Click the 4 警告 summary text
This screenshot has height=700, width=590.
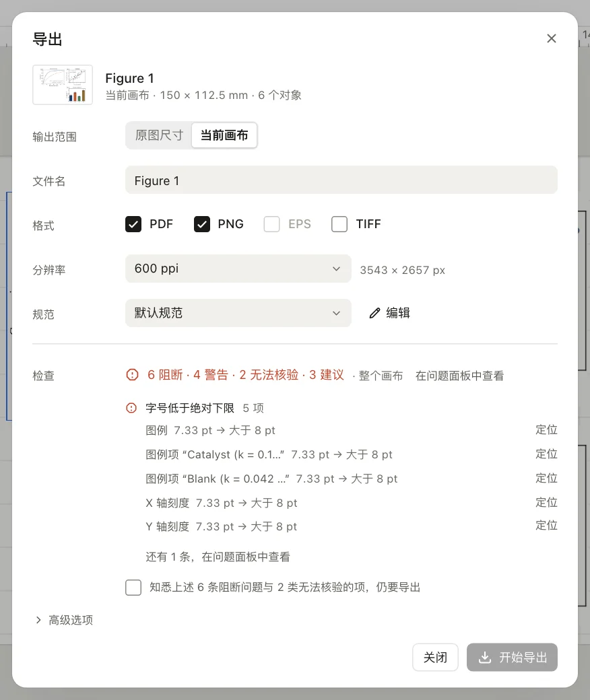tap(211, 374)
